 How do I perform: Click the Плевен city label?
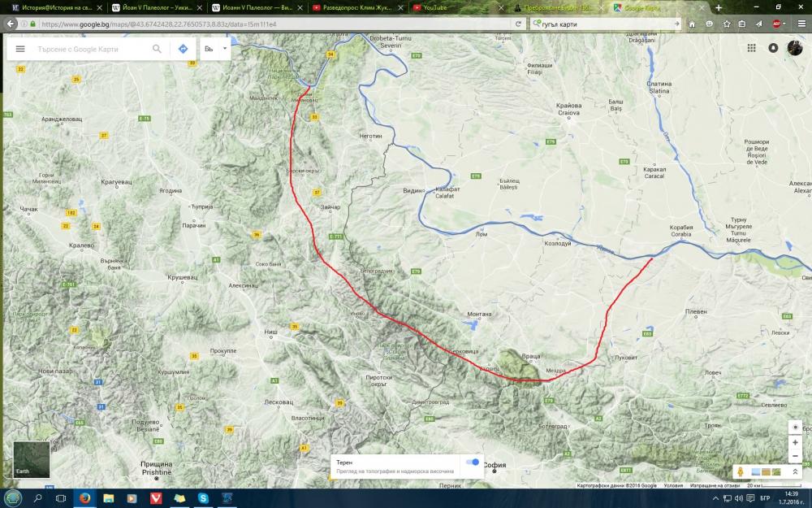696,311
